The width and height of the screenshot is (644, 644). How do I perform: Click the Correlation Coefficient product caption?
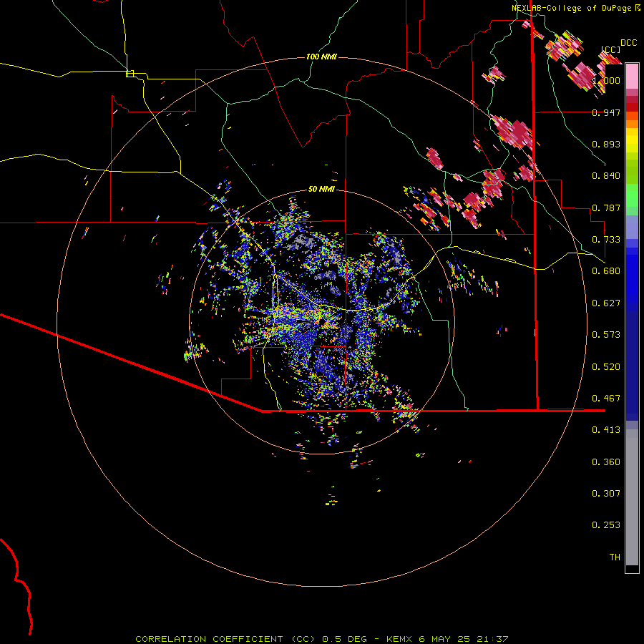(x=322, y=639)
